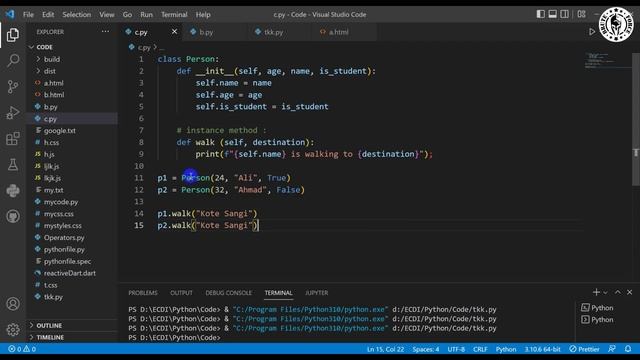Screen dimensions: 640x360
Task: Select the first Python terminal instance
Action: click(x=597, y=308)
